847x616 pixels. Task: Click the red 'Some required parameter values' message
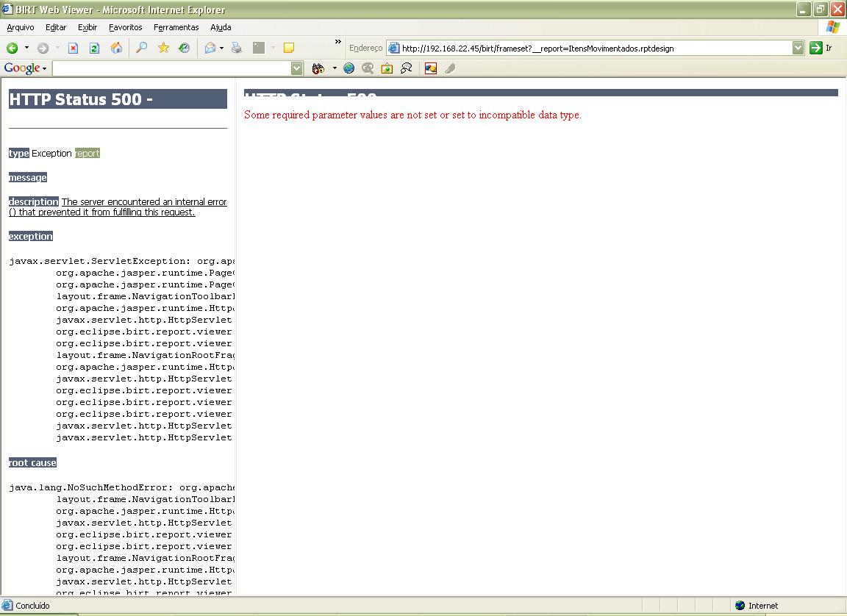click(x=412, y=115)
